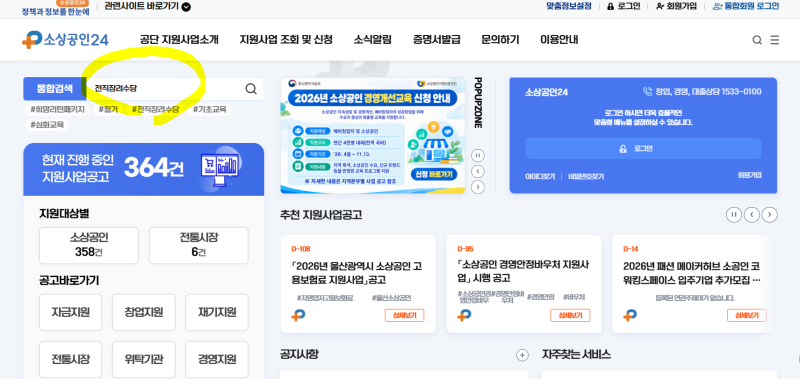The height and width of the screenshot is (379, 800).
Task: Click 추천 지원사업공고 heading
Action: tap(321, 215)
